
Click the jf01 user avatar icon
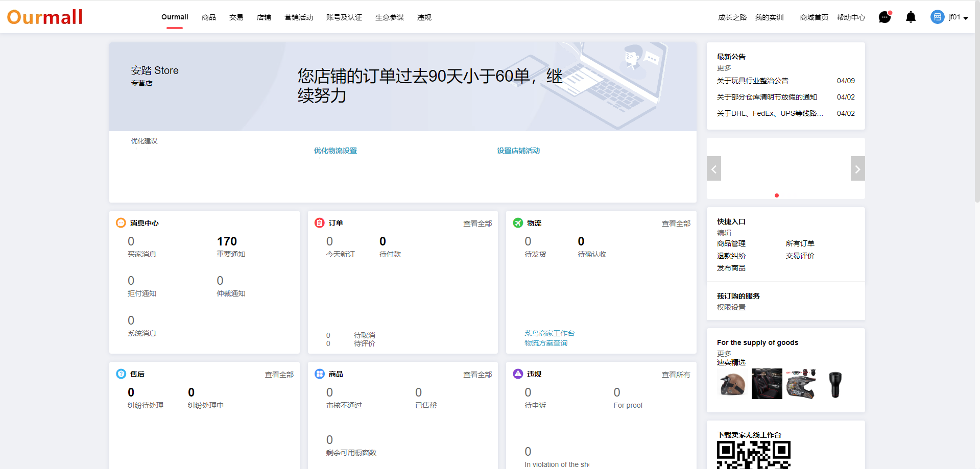(x=937, y=17)
